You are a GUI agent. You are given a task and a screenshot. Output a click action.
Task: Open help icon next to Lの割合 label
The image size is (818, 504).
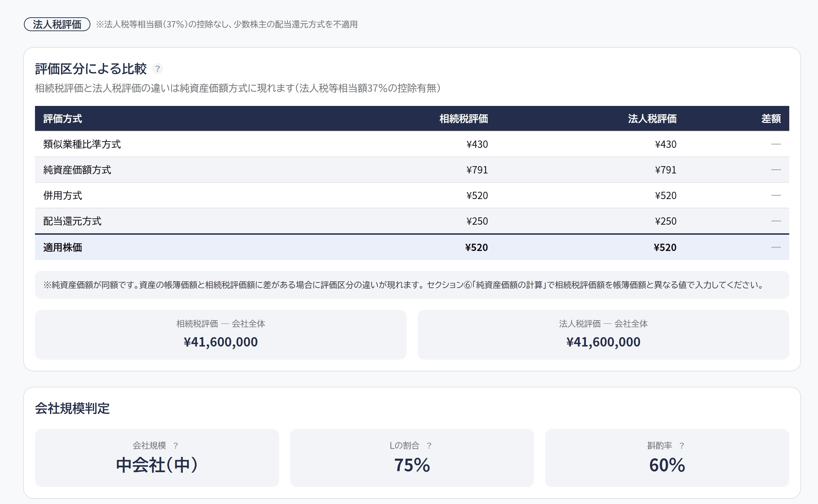tap(429, 445)
